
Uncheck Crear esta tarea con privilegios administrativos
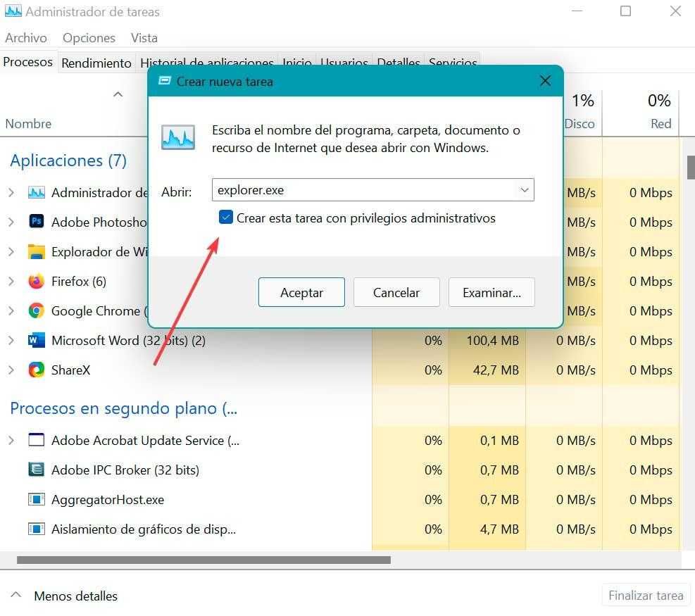pyautogui.click(x=226, y=218)
